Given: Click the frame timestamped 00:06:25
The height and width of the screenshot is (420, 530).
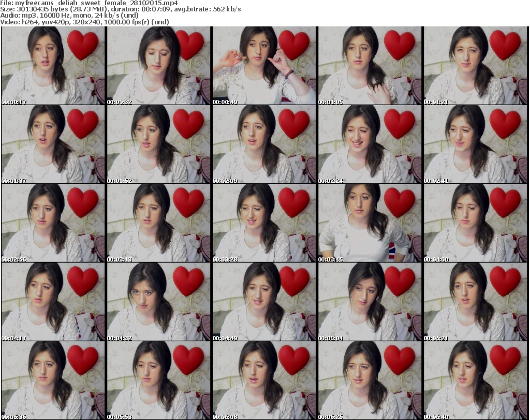Looking at the screenshot, I should (370, 381).
